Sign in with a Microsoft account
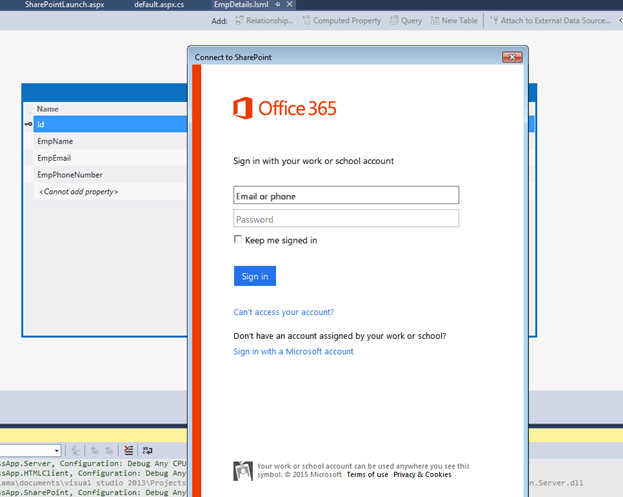 point(293,352)
